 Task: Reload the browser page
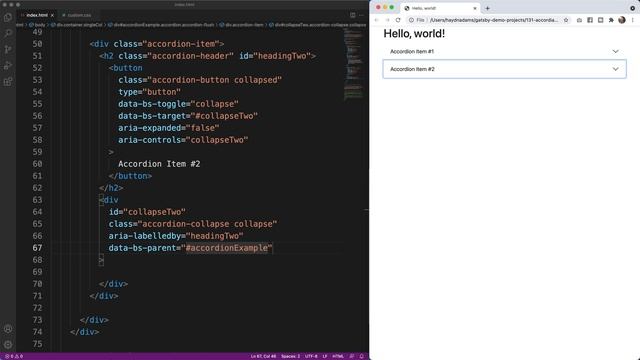(x=398, y=20)
